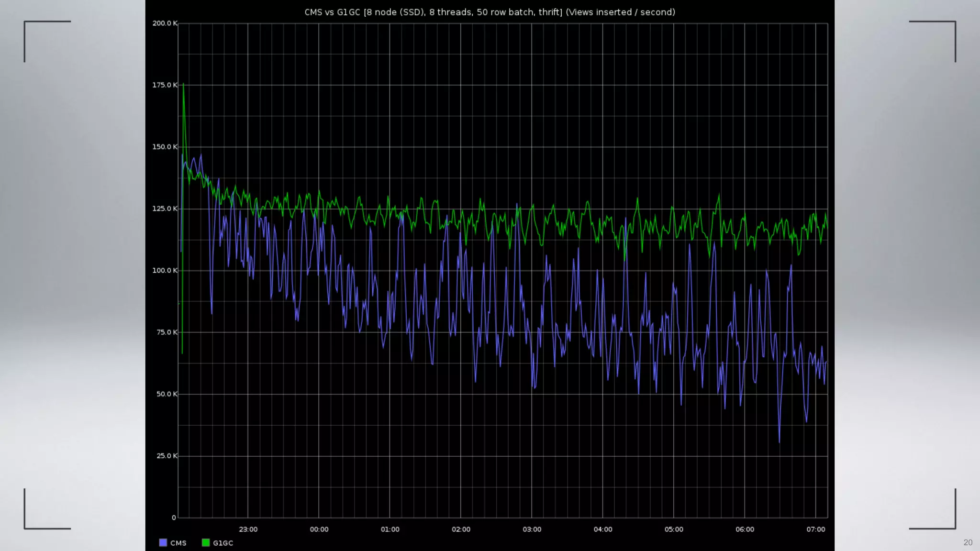Click the 100.0 K y-axis label

(165, 271)
